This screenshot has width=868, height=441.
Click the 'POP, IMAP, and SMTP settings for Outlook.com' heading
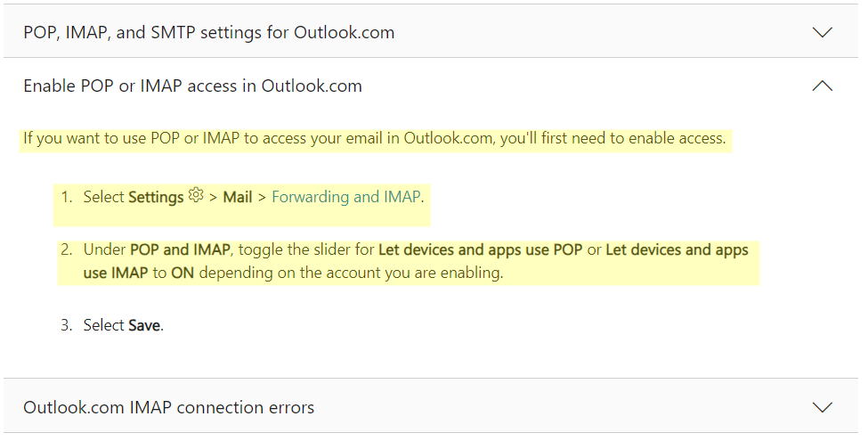(x=208, y=33)
